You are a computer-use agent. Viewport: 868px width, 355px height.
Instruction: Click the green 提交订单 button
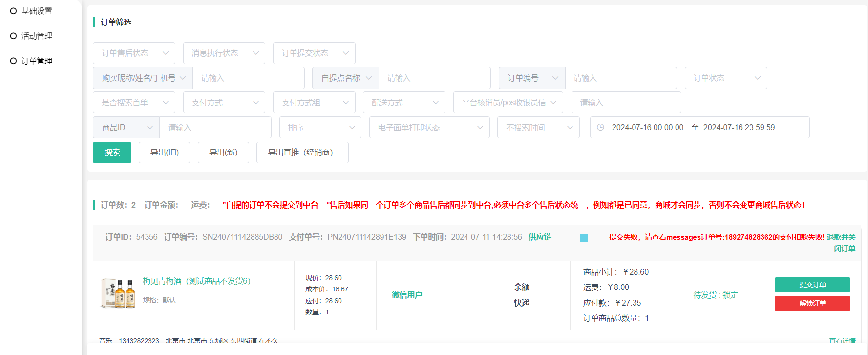[812, 285]
